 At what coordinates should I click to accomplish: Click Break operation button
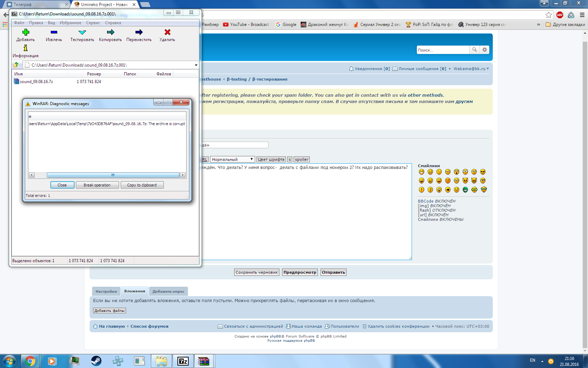(97, 185)
